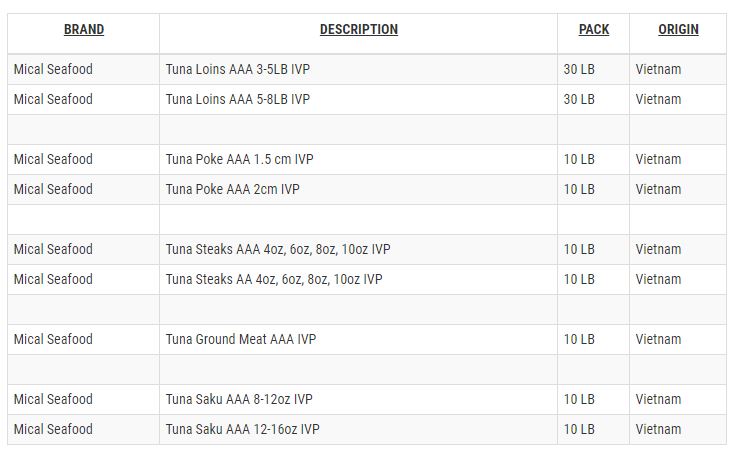Click 30 LB pack for Loins 5-8LB
The height and width of the screenshot is (452, 735).
click(579, 99)
